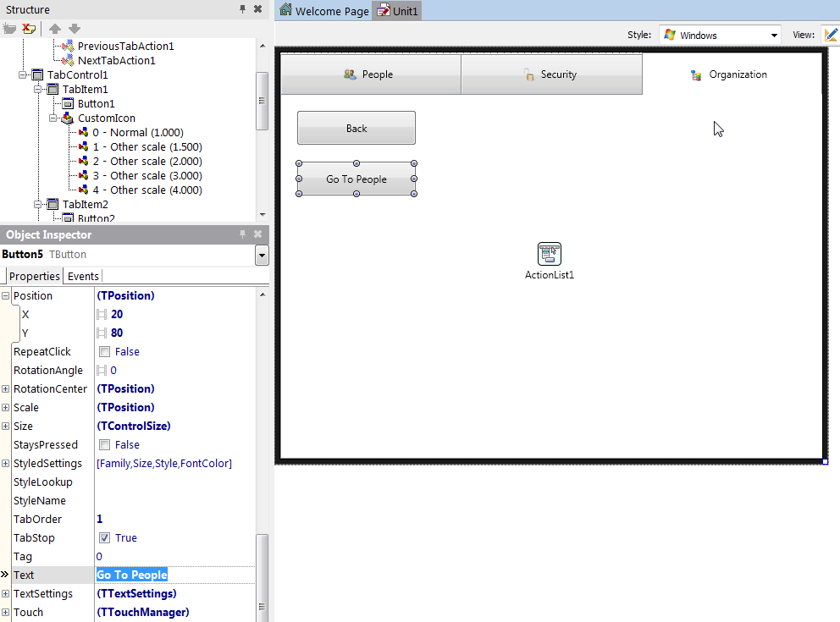
Task: Close the Structure panel
Action: click(x=257, y=9)
